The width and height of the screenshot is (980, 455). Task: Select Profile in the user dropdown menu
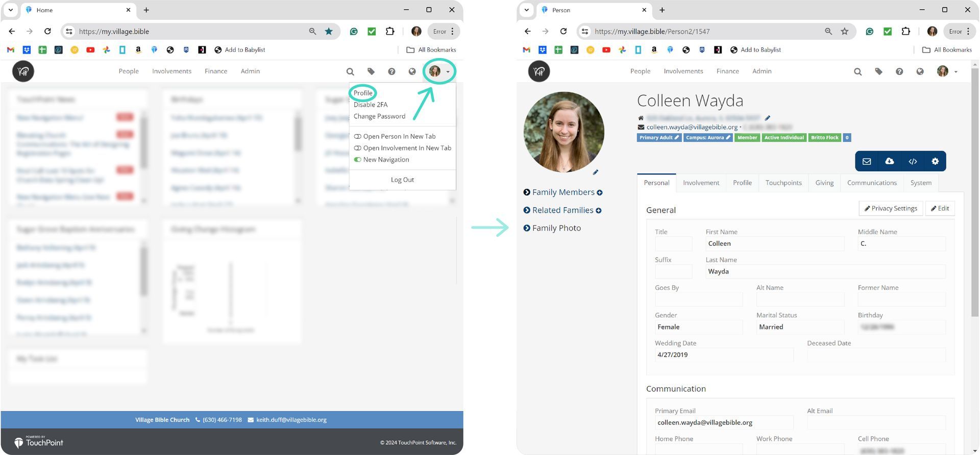click(x=363, y=93)
